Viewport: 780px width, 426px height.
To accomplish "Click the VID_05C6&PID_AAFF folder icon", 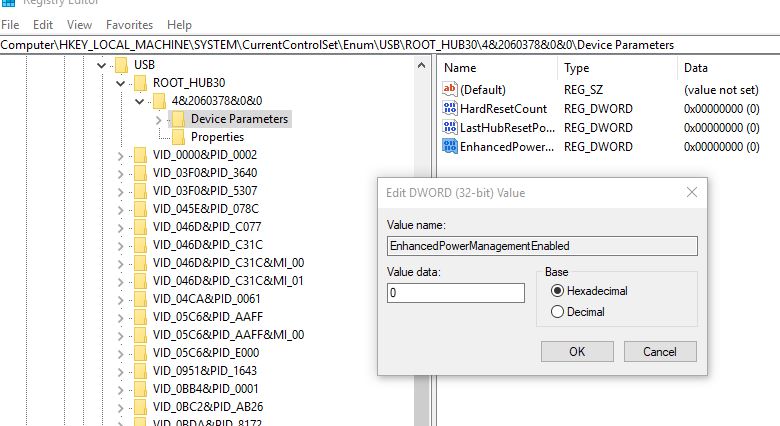I will [x=140, y=317].
